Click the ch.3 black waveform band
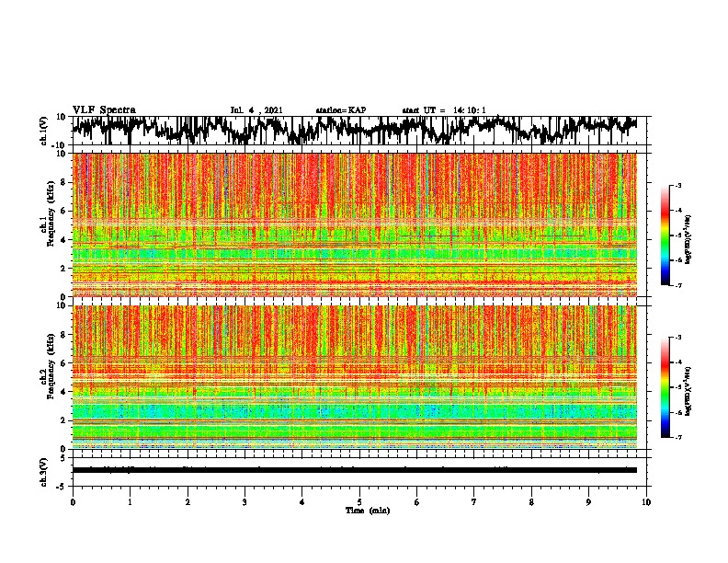728x563 pixels. (355, 470)
